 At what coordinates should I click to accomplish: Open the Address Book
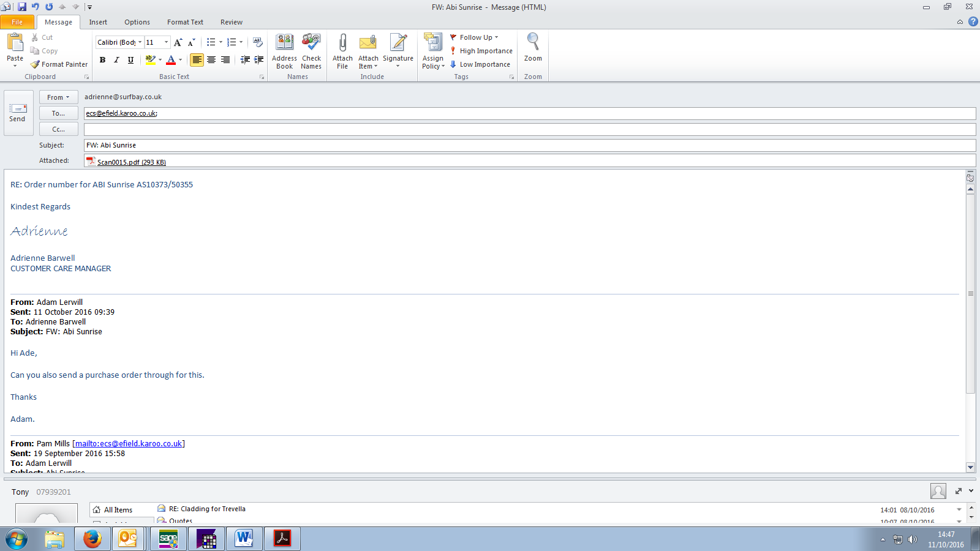coord(284,51)
